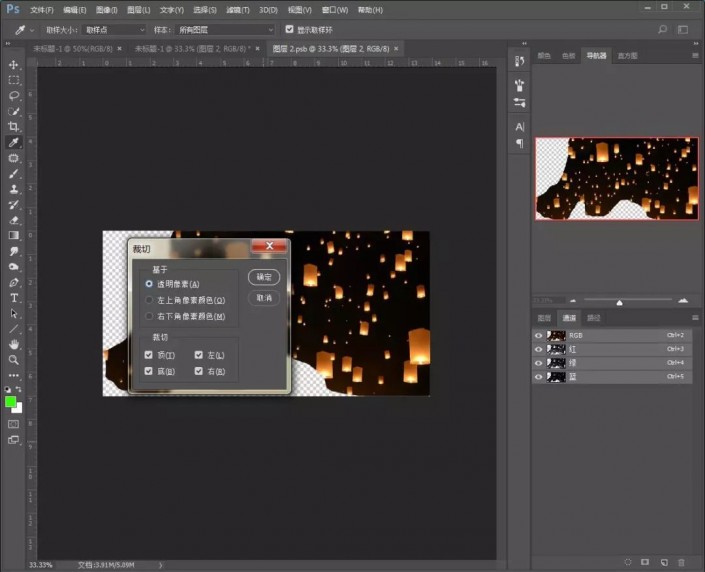Toggle Bottom trim checkbox
705x572 pixels.
[x=148, y=371]
